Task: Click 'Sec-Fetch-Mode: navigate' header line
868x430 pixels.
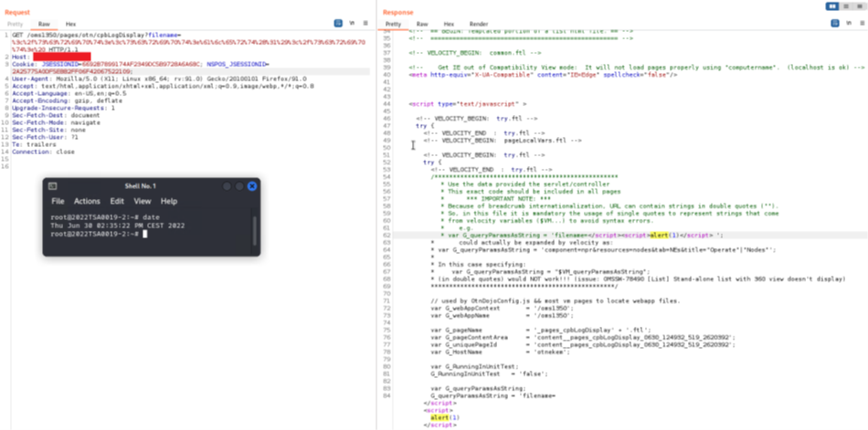Action: pyautogui.click(x=56, y=121)
